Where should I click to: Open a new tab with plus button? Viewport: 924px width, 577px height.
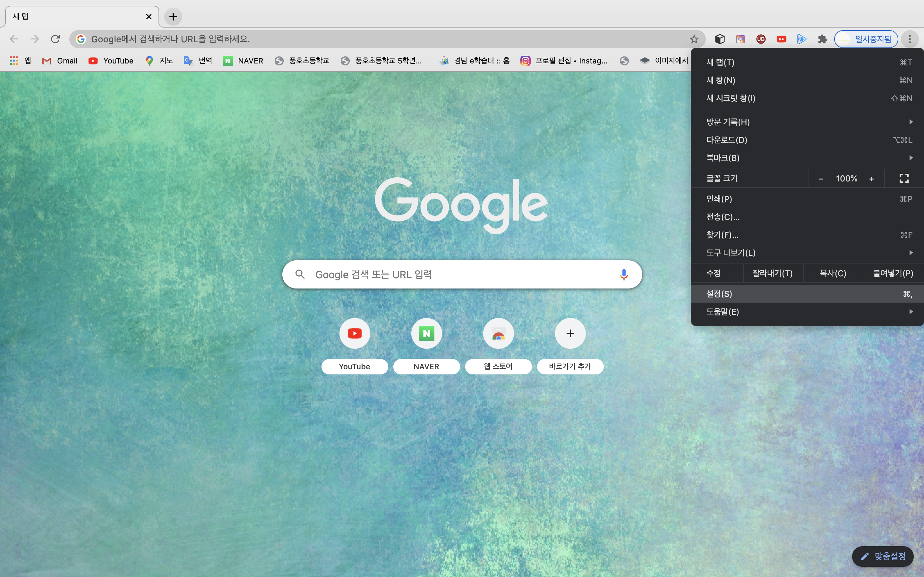tap(173, 16)
